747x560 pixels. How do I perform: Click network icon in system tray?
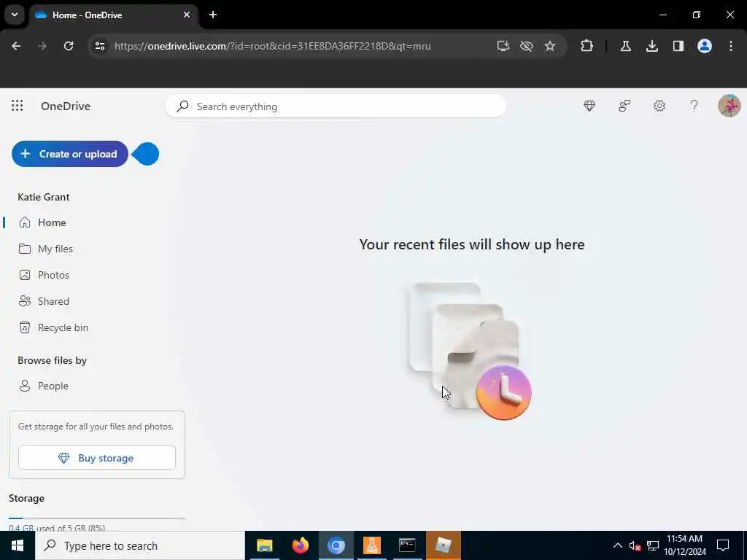pos(653,545)
